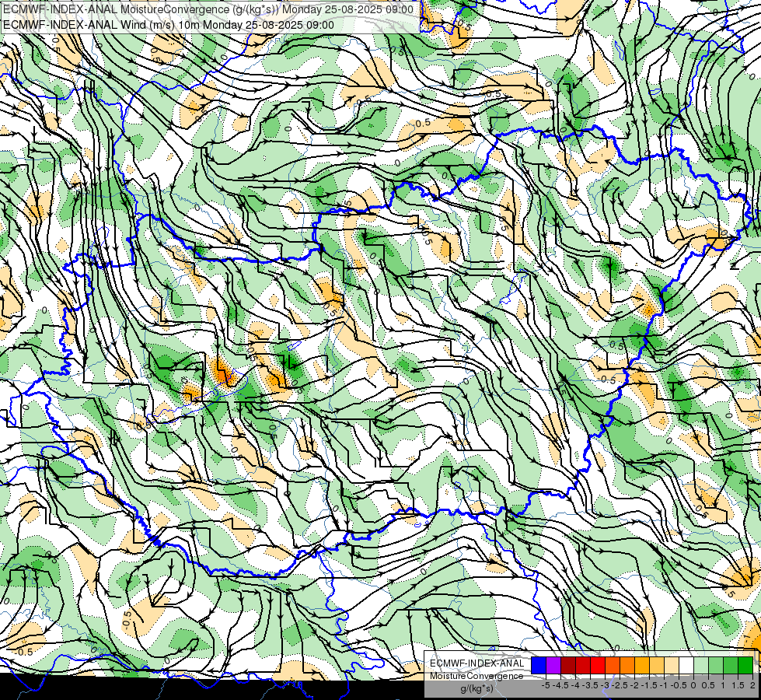This screenshot has width=761, height=700.
Task: Click the -3.5 legend scale value
Action: (x=591, y=685)
